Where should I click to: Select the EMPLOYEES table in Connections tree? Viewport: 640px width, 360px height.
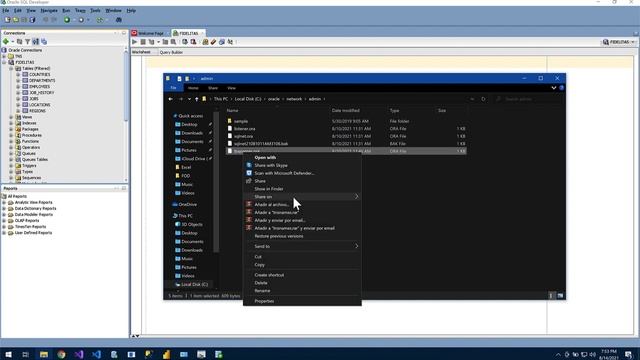pyautogui.click(x=39, y=87)
